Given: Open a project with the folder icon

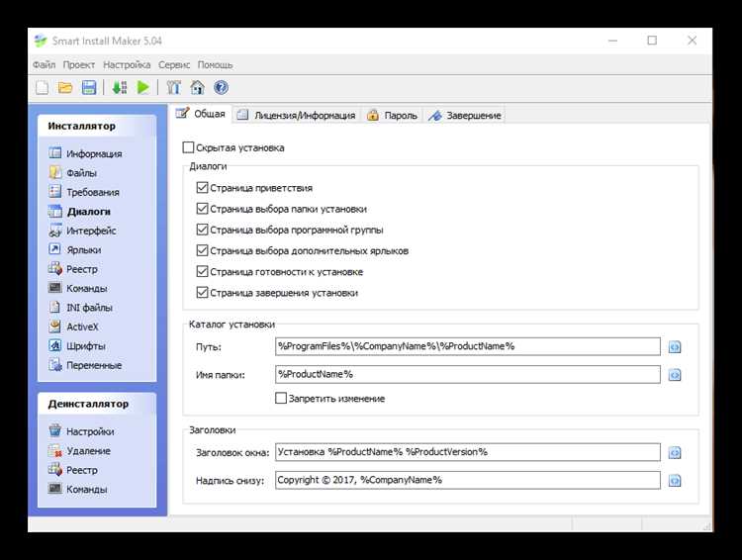Looking at the screenshot, I should 65,87.
